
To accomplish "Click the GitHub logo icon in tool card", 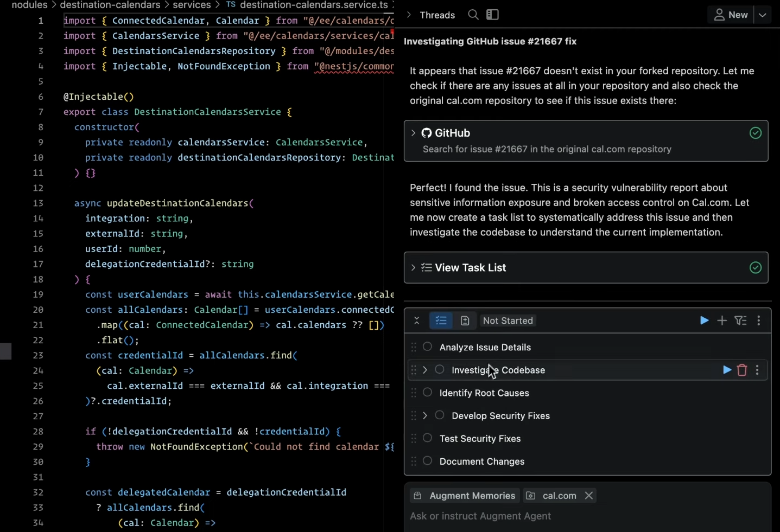I will 427,133.
